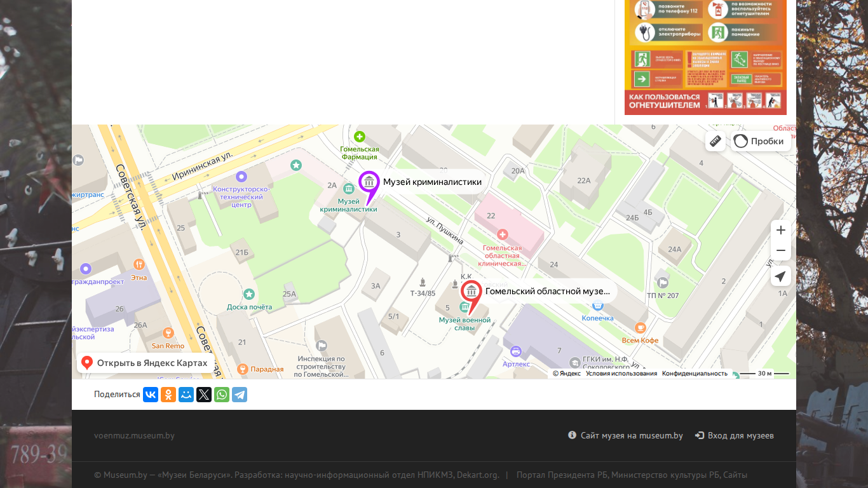Open Условия использования map terms link
The image size is (868, 488).
pos(621,374)
